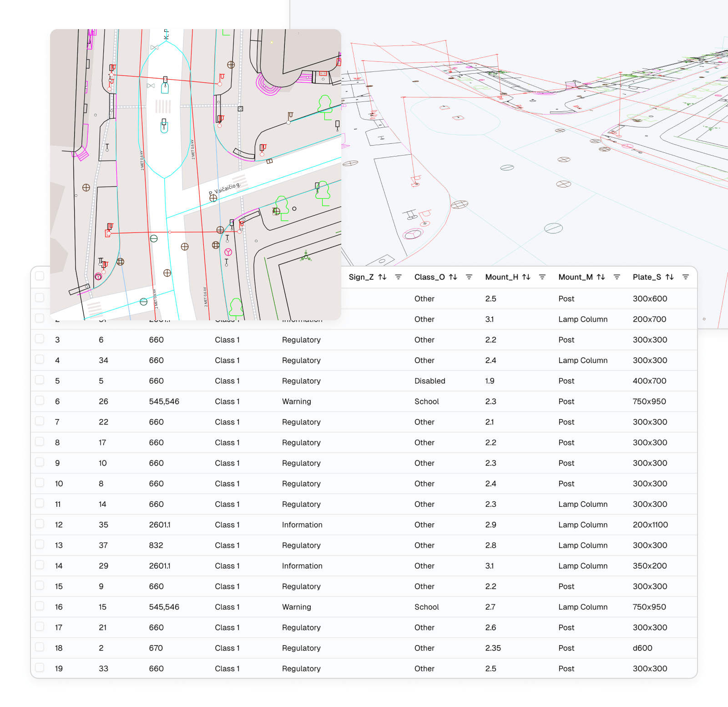The height and width of the screenshot is (707, 728).
Task: Expand the Class_O filter options
Action: (469, 277)
